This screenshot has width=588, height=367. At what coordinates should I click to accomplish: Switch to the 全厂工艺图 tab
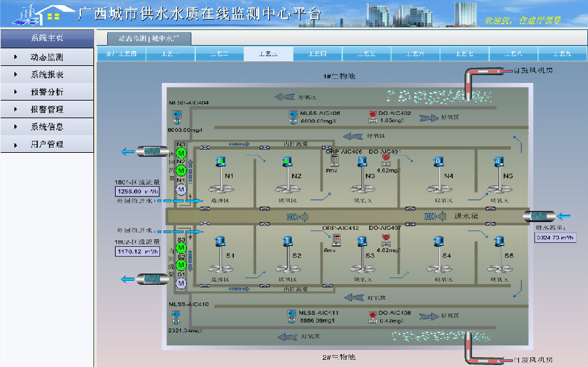(122, 54)
